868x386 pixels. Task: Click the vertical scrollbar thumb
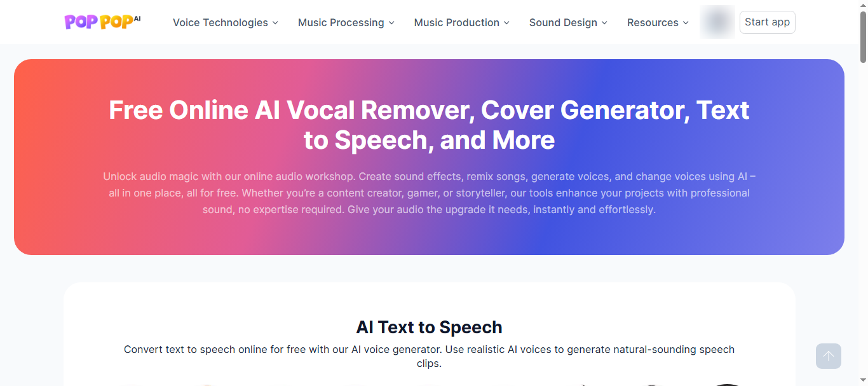click(x=863, y=37)
